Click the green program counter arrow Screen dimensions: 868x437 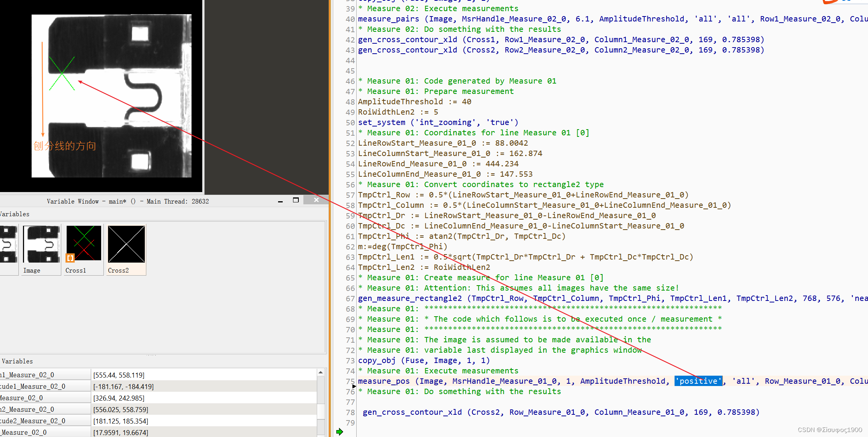coord(339,432)
